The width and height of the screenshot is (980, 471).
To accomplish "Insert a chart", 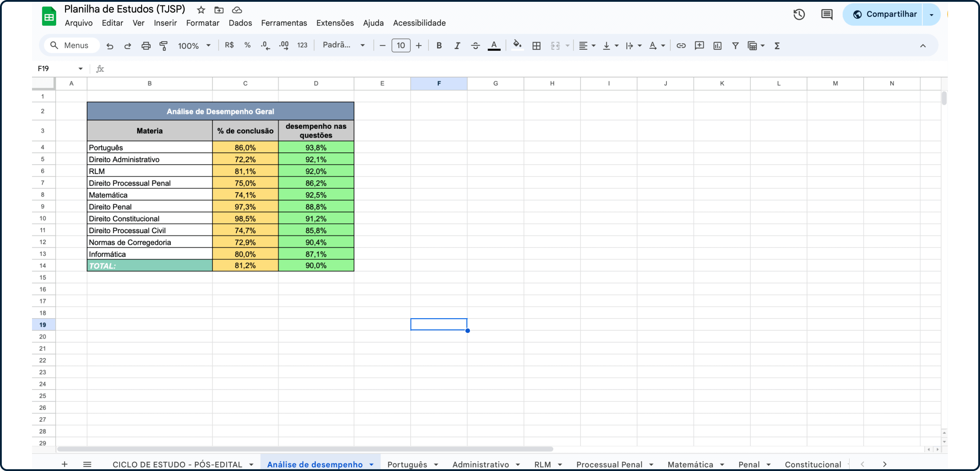I will (717, 46).
